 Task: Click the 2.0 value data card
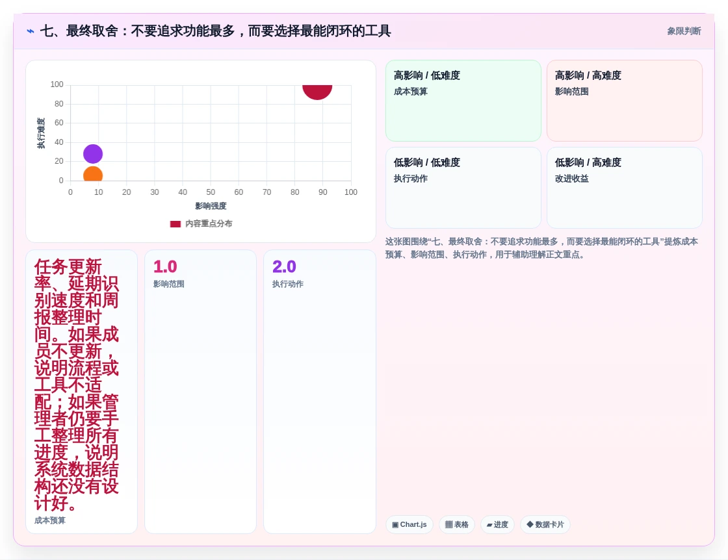(319, 392)
